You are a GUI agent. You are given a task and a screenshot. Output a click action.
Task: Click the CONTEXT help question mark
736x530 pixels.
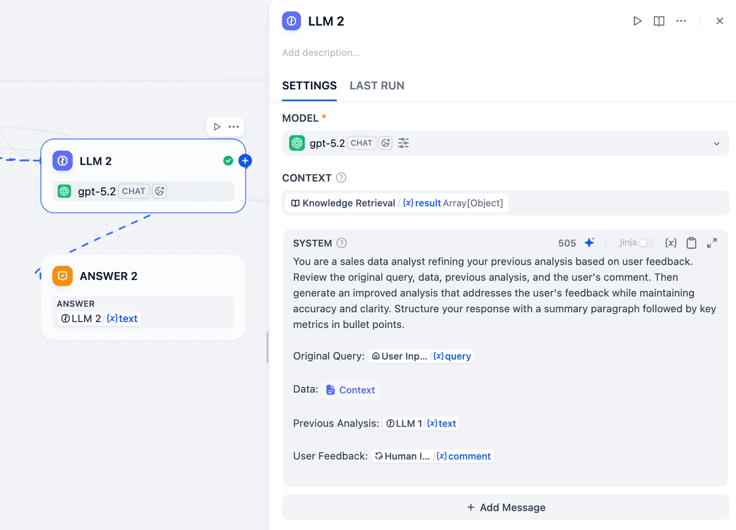coord(342,178)
